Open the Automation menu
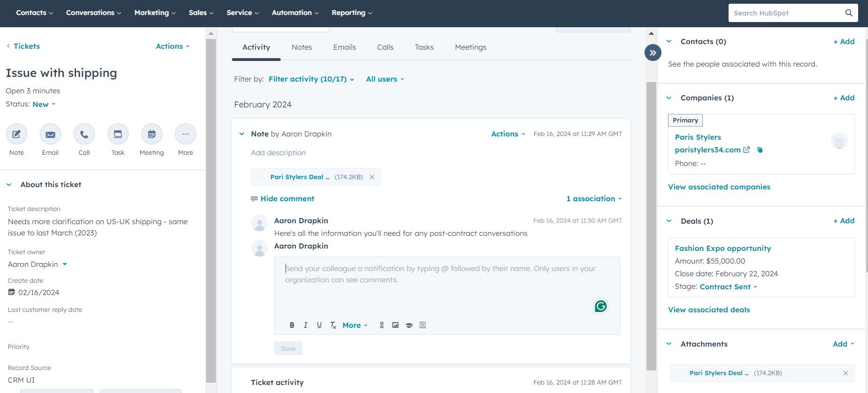Image resolution: width=868 pixels, height=393 pixels. coord(295,13)
